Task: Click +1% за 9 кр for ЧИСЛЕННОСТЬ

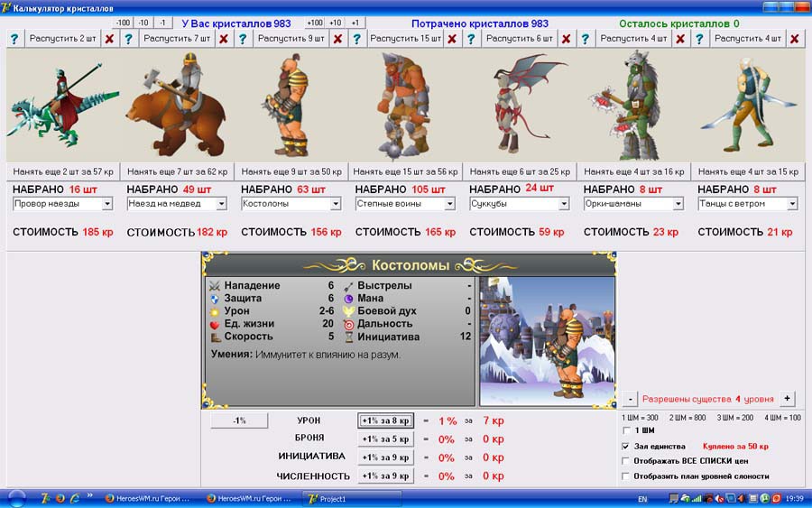Action: click(x=385, y=476)
